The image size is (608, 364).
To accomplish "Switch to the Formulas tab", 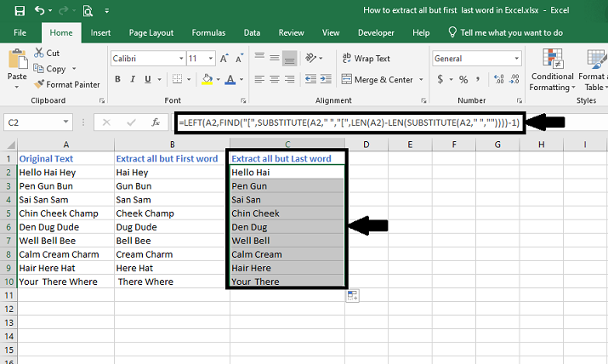I will (208, 32).
